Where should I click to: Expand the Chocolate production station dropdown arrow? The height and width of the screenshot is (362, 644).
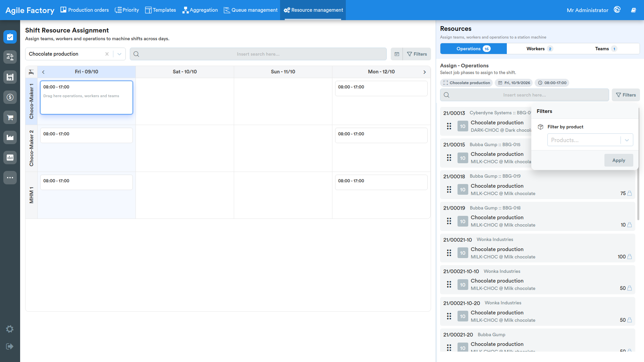[119, 54]
